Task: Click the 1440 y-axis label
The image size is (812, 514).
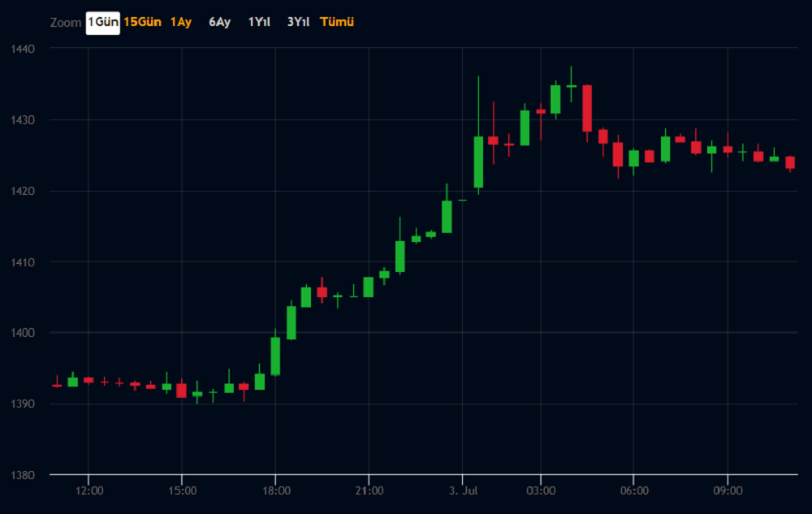Action: (23, 50)
